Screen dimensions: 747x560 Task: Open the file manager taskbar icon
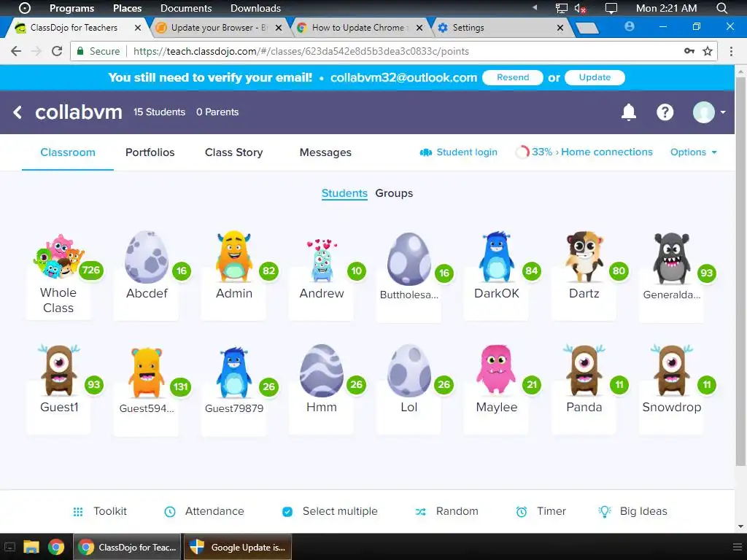point(31,547)
